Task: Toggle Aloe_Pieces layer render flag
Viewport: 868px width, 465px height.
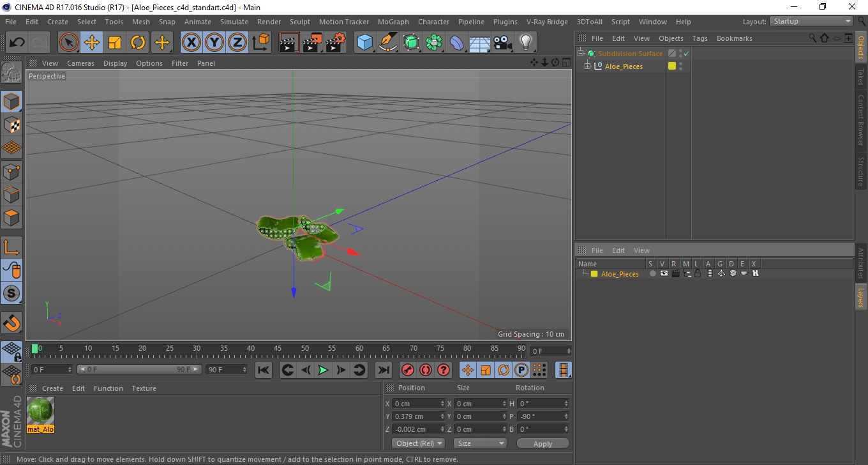Action: [x=675, y=273]
